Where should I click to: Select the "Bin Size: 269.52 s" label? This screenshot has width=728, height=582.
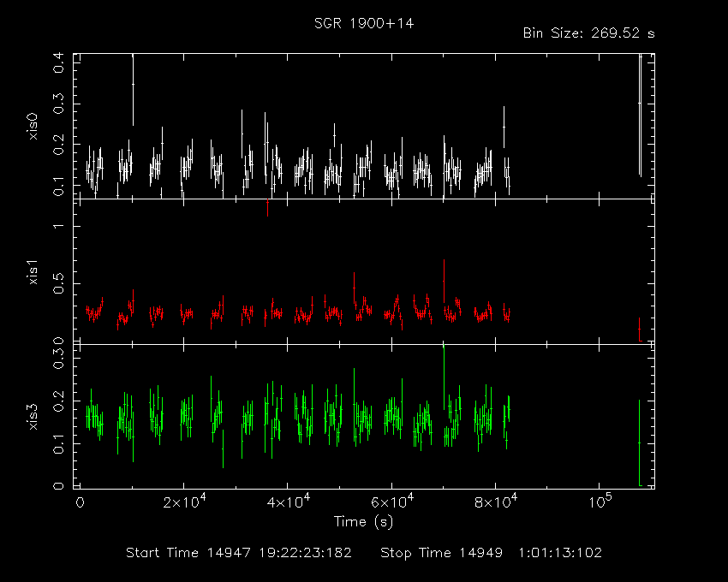coord(588,33)
